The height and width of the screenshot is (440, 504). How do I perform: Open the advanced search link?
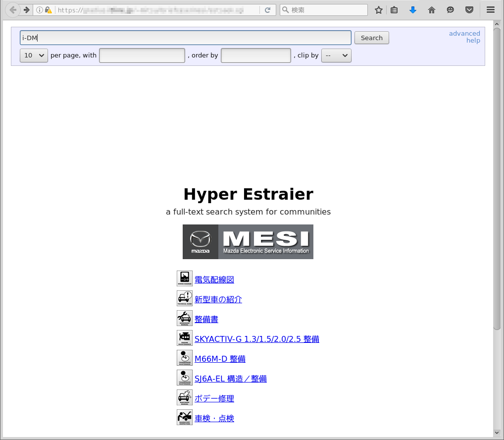click(x=464, y=34)
